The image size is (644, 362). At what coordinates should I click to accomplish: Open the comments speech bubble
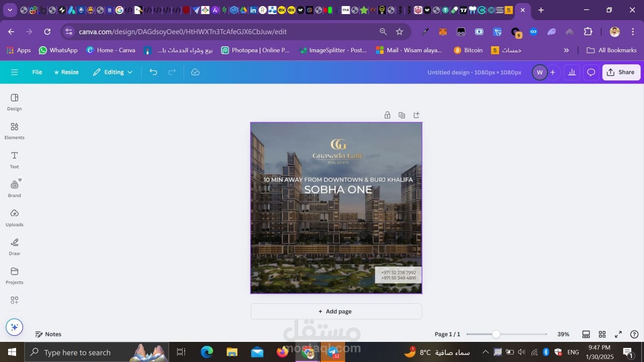(x=591, y=72)
